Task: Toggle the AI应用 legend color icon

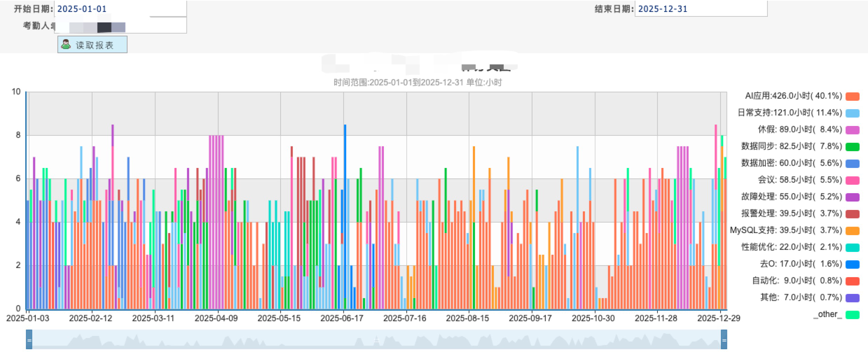Action: click(852, 96)
